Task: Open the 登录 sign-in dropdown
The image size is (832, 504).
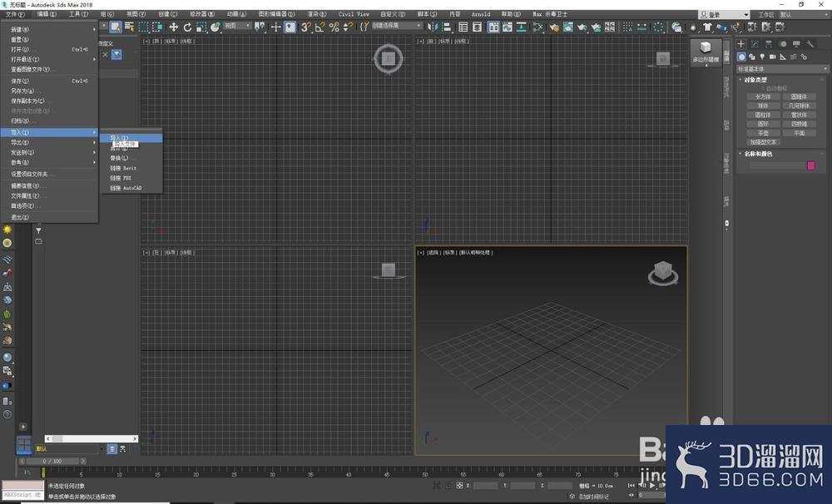Action: tap(724, 15)
